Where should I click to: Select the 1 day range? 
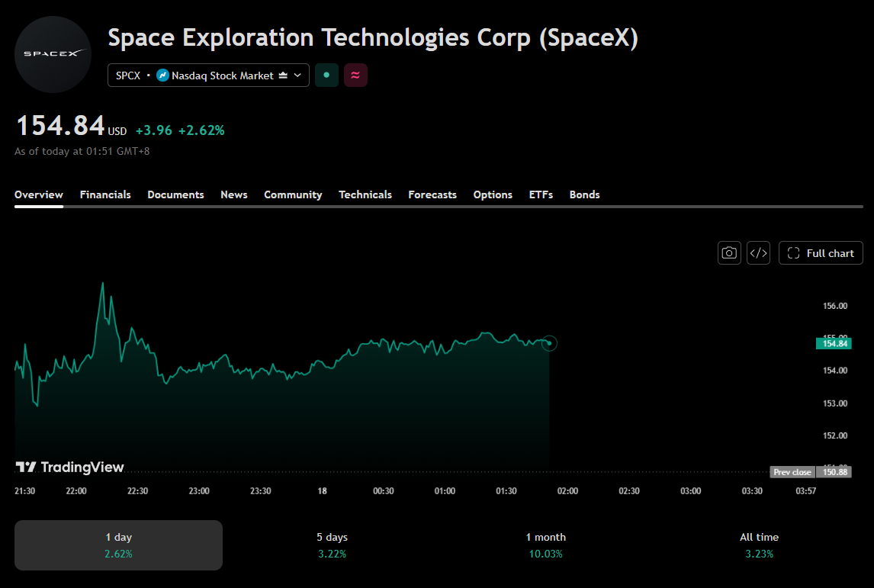pos(119,545)
